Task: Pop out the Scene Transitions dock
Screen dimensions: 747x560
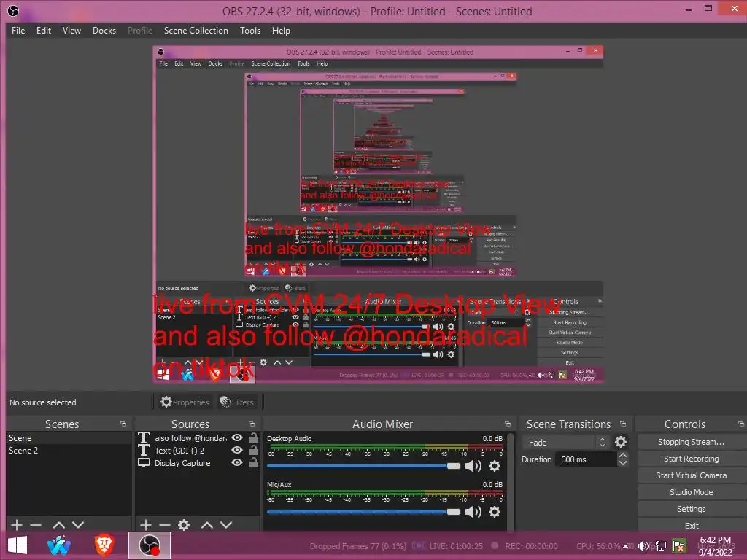Action: point(623,424)
